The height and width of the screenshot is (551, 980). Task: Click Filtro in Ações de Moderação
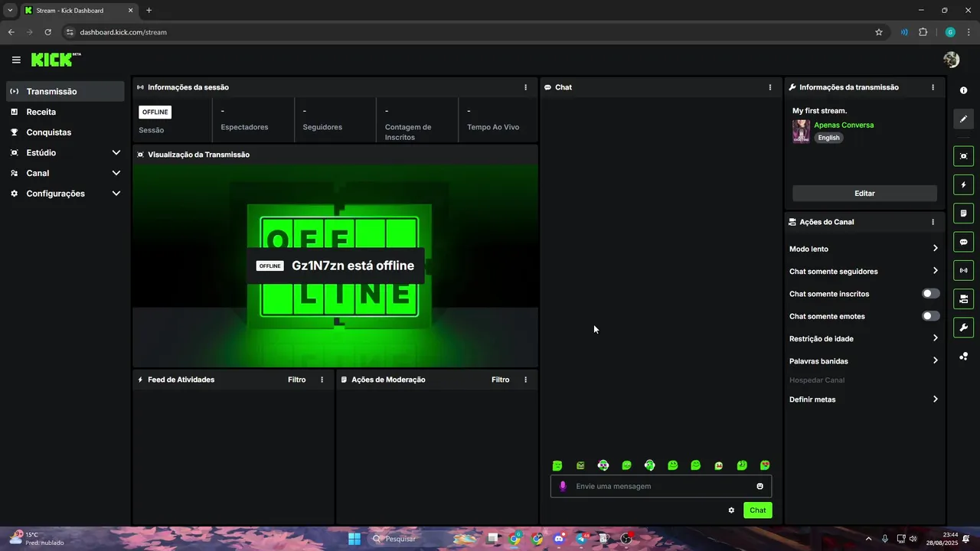click(x=500, y=380)
